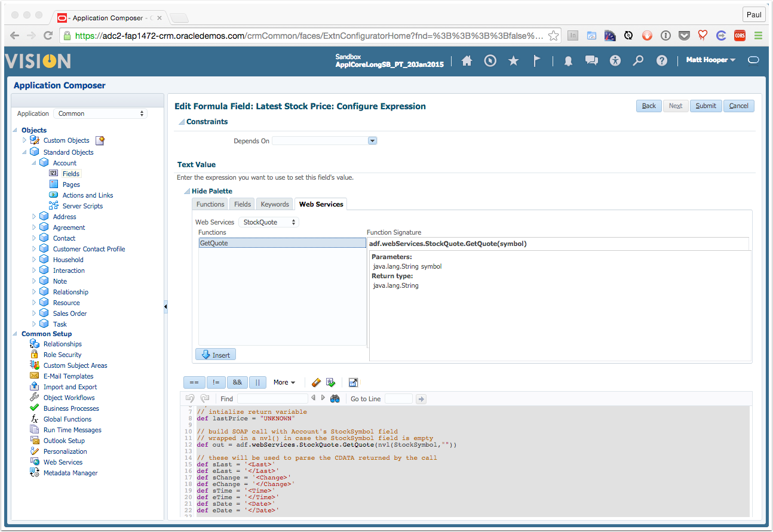Collapse the Account object node

coord(34,163)
